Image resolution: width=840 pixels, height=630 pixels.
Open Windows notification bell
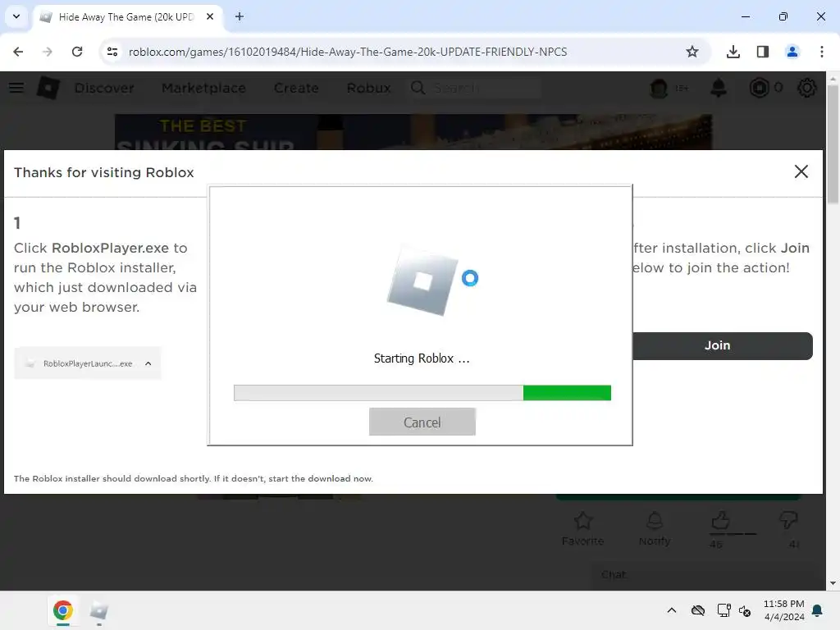[x=818, y=610]
